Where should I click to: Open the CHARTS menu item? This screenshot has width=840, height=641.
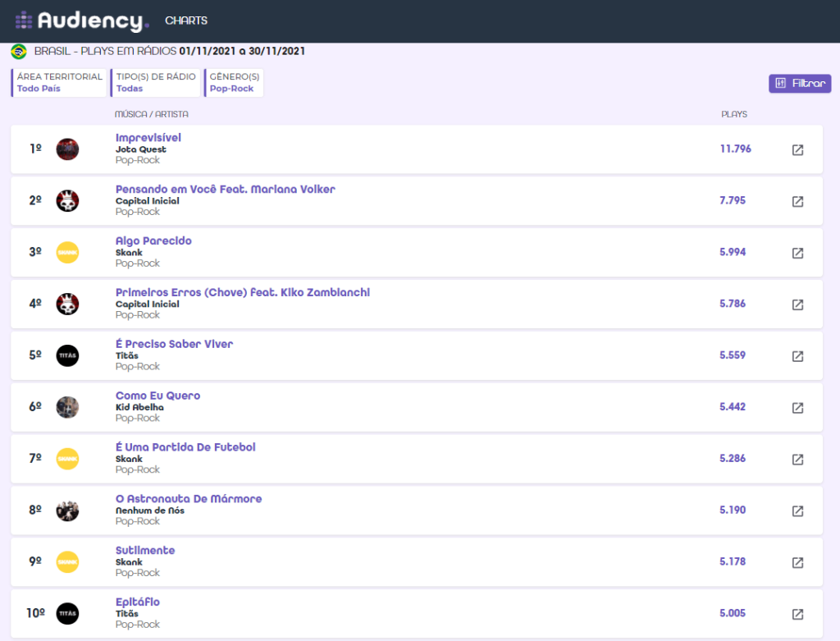[186, 21]
